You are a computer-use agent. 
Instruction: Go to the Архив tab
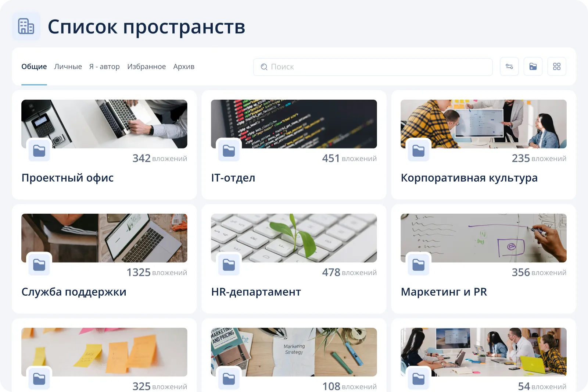click(184, 67)
